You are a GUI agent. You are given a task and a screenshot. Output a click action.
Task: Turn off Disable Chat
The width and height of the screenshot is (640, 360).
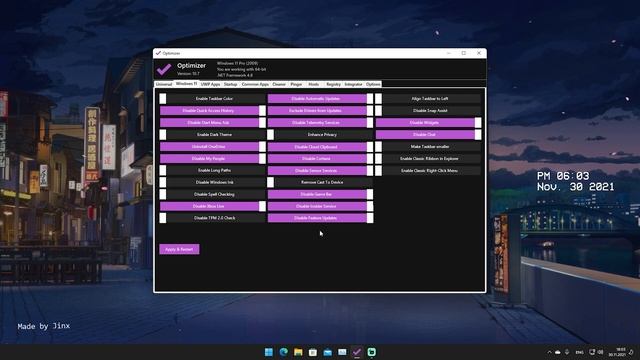point(428,134)
